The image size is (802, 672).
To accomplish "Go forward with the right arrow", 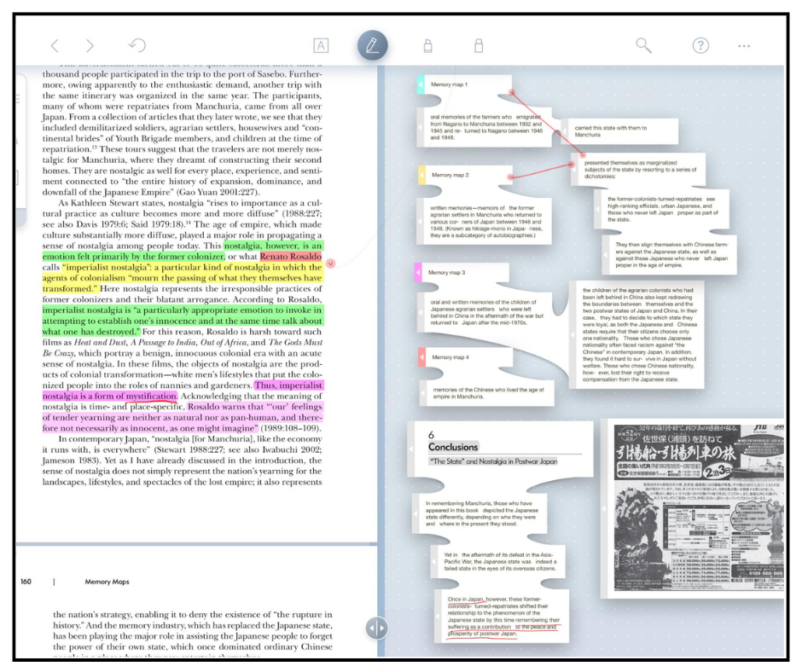I will pyautogui.click(x=90, y=46).
